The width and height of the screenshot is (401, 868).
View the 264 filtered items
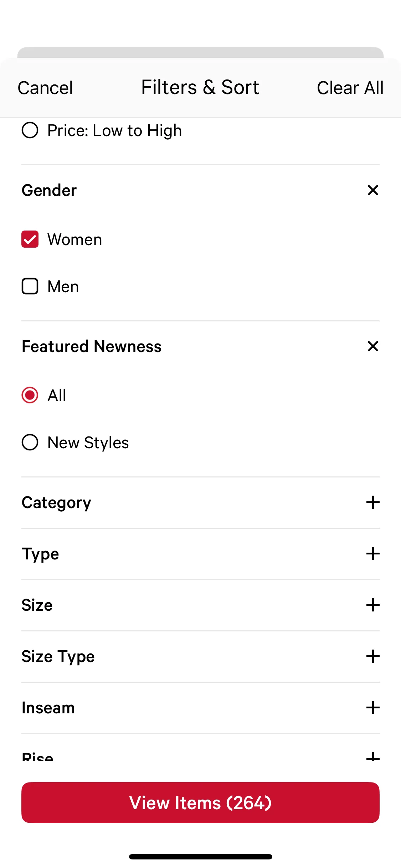coord(200,802)
